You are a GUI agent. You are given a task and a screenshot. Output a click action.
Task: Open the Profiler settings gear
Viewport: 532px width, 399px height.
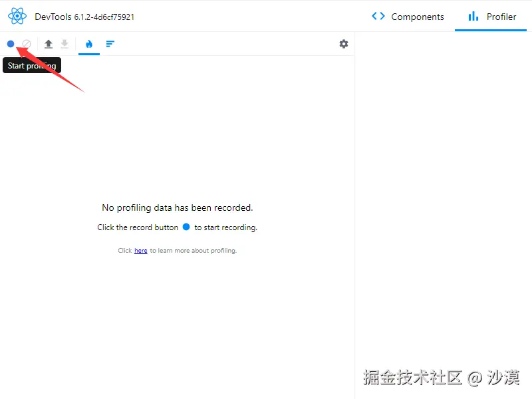[344, 44]
